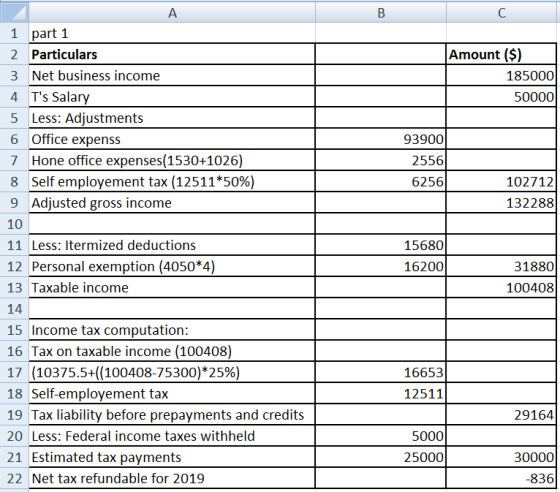
Task: Select row 1 header
Action: [14, 33]
